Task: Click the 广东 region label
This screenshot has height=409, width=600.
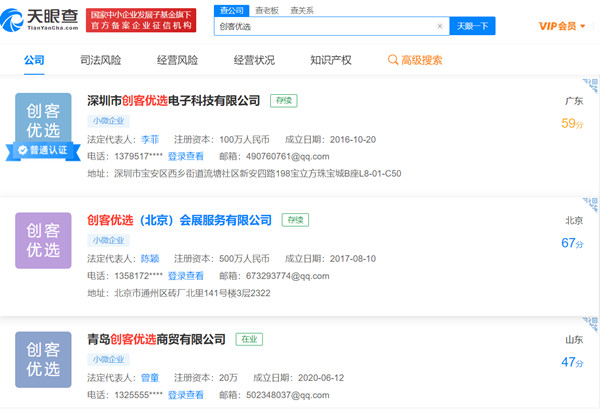Action: [x=574, y=101]
